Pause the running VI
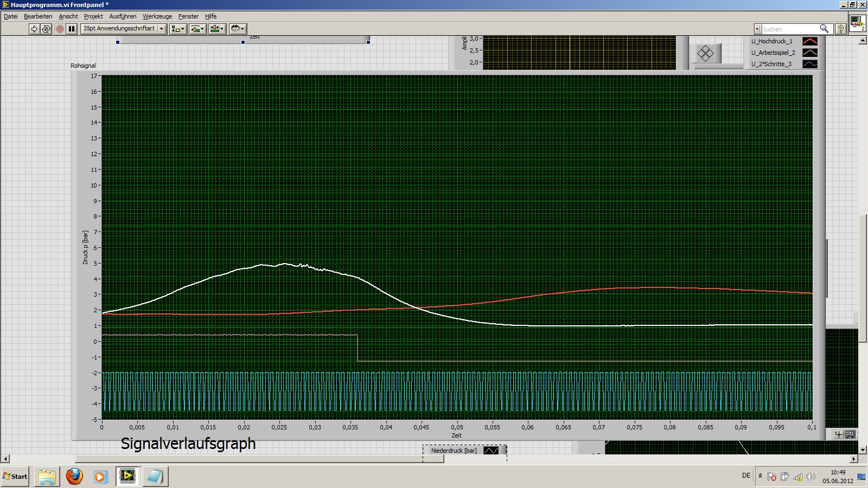Screen dimensions: 868x488 click(x=72, y=29)
